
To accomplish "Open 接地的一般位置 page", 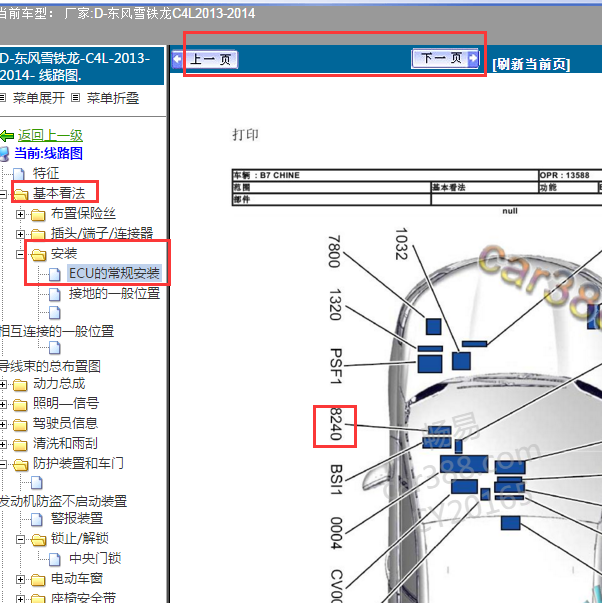I will 114,293.
